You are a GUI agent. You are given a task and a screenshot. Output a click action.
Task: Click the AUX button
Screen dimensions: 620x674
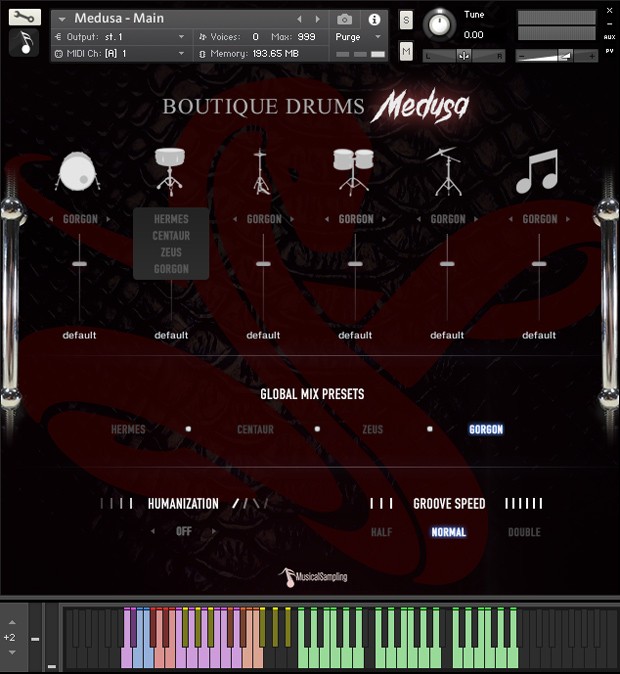[x=609, y=37]
